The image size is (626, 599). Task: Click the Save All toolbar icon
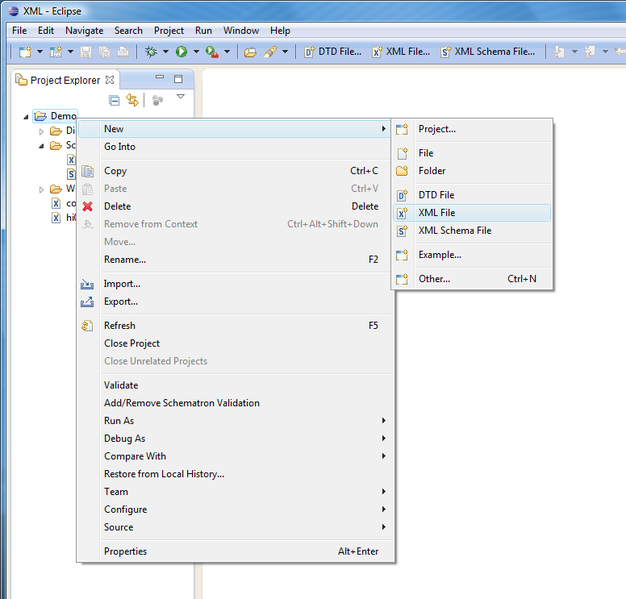(105, 52)
